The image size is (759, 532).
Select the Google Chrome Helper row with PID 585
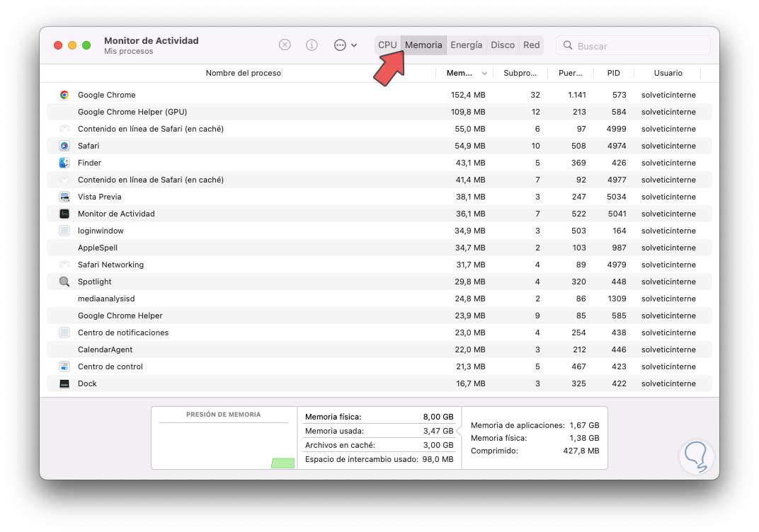click(x=379, y=316)
